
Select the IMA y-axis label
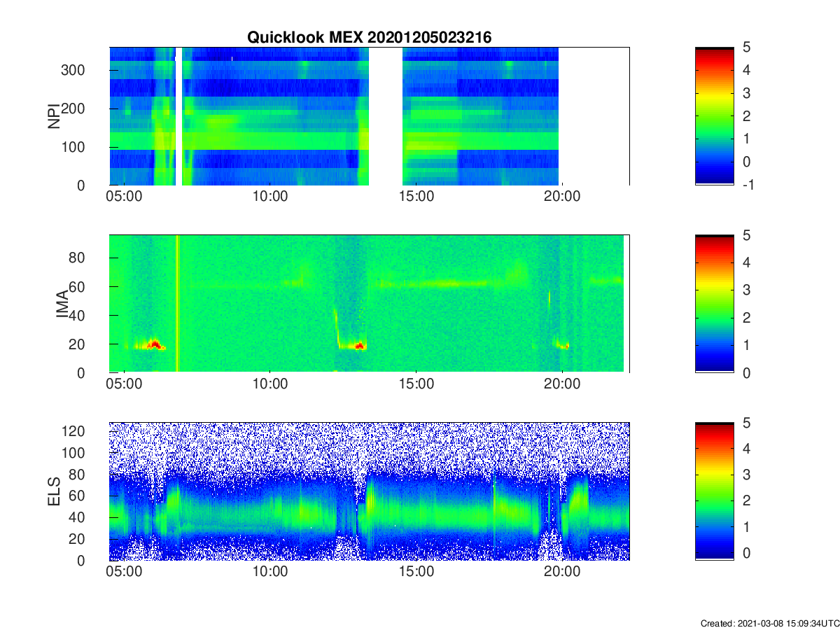[63, 303]
